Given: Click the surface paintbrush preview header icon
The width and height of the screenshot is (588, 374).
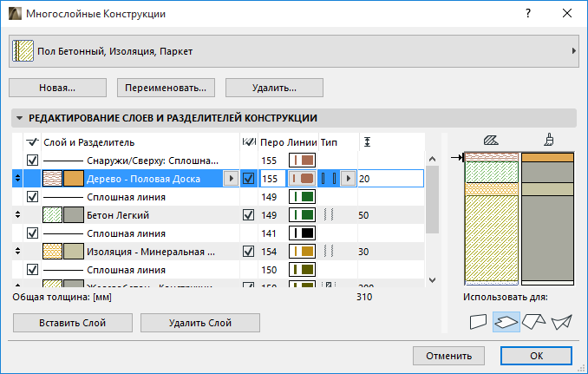Looking at the screenshot, I should pos(549,140).
